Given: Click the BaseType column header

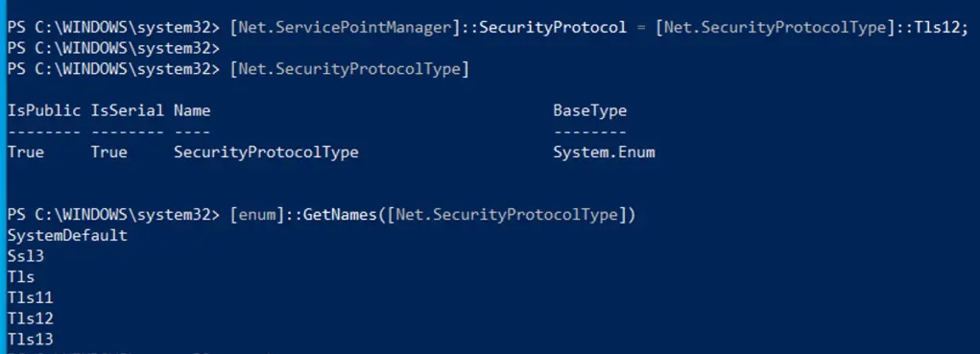Looking at the screenshot, I should 590,111.
